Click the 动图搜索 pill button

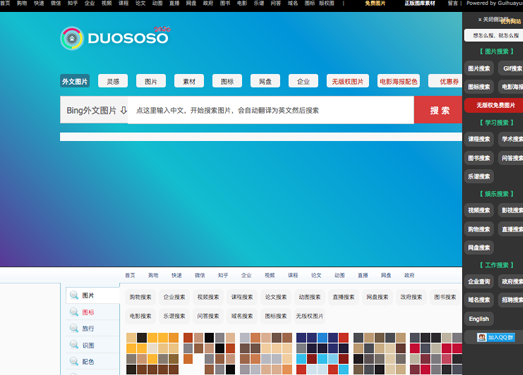coord(310,297)
